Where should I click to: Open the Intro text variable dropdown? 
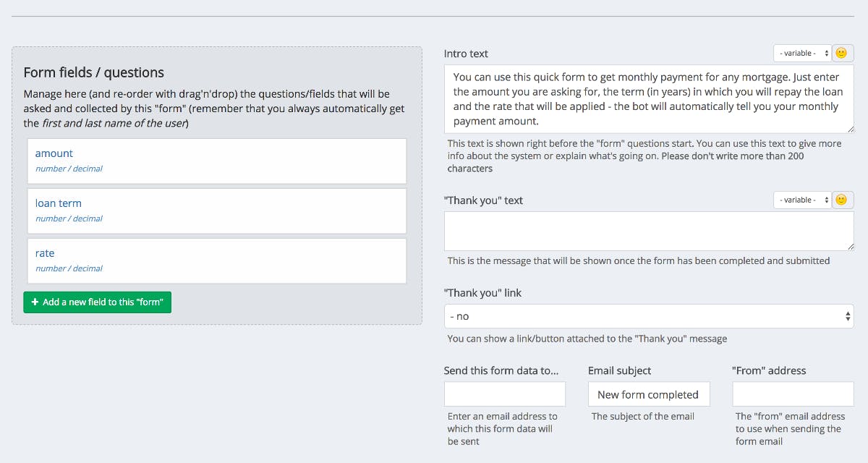pyautogui.click(x=802, y=54)
